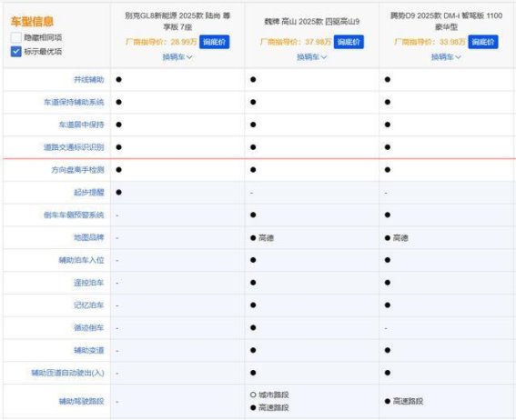Click 高速路段 in the 腾势D9 column
Screen dimensions: 516x420
[408, 401]
